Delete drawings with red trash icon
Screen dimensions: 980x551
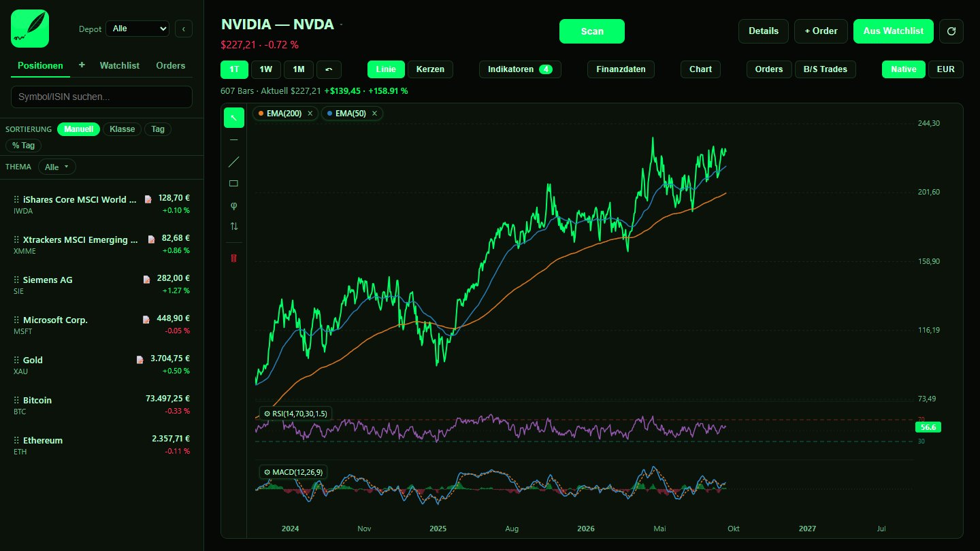coord(233,258)
